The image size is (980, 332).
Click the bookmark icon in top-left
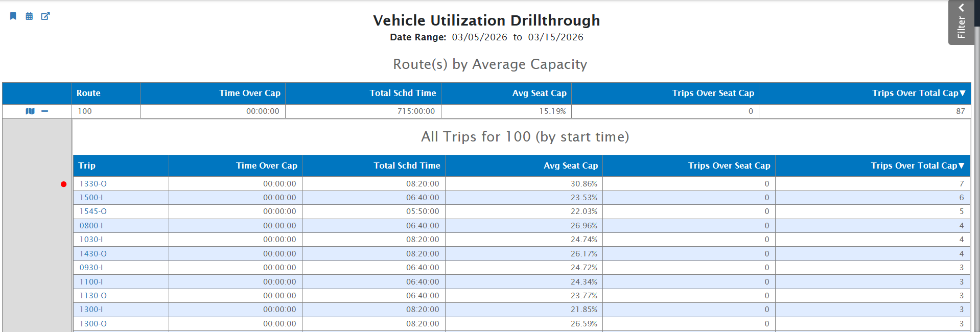click(x=13, y=16)
